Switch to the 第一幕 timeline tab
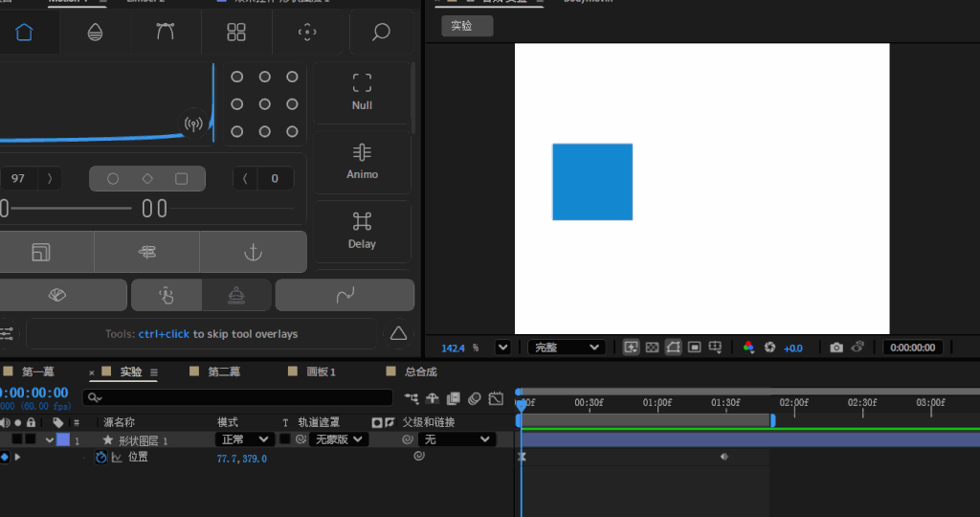This screenshot has height=517, width=980. click(37, 372)
